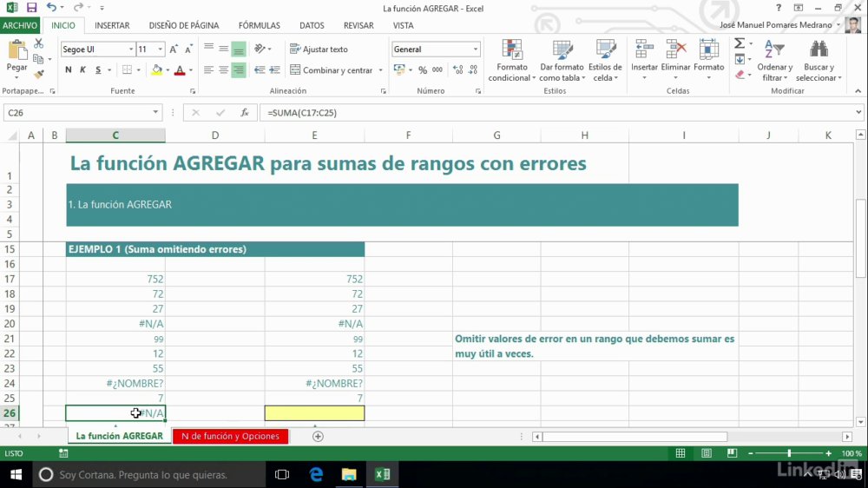Switch to the DISEÑO DE PÁGINA tab
The height and width of the screenshot is (488, 868).
pos(184,25)
